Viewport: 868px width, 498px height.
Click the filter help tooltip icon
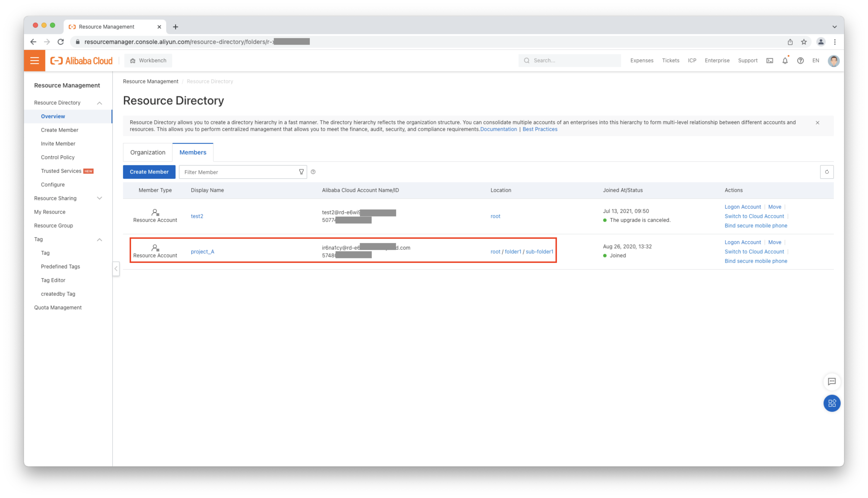[x=313, y=172]
